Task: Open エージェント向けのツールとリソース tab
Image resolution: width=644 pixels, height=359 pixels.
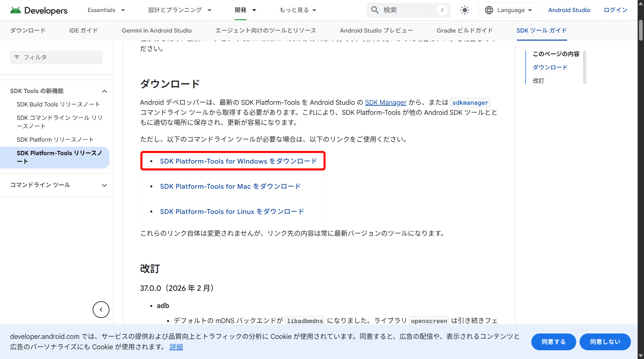Action: click(266, 31)
